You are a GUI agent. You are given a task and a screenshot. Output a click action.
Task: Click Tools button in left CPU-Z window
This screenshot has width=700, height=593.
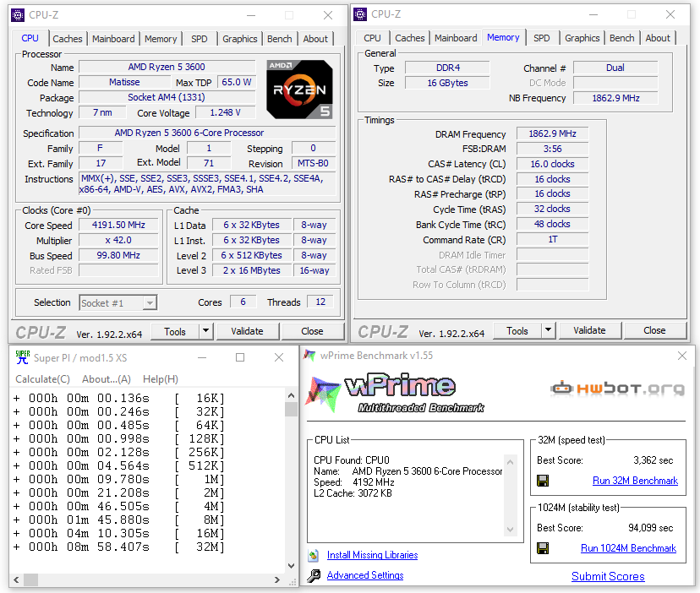coord(174,331)
